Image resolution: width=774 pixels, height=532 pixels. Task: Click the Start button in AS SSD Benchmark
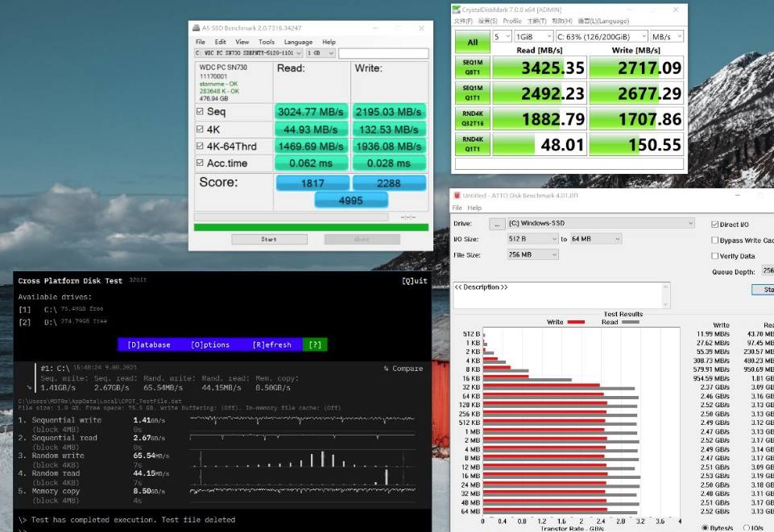click(269, 239)
